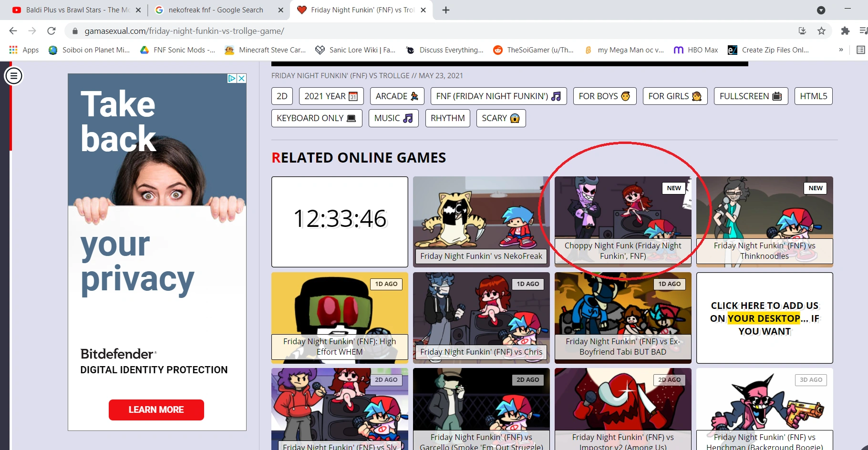Open the HBO Max bookmark
The height and width of the screenshot is (450, 868).
[695, 50]
